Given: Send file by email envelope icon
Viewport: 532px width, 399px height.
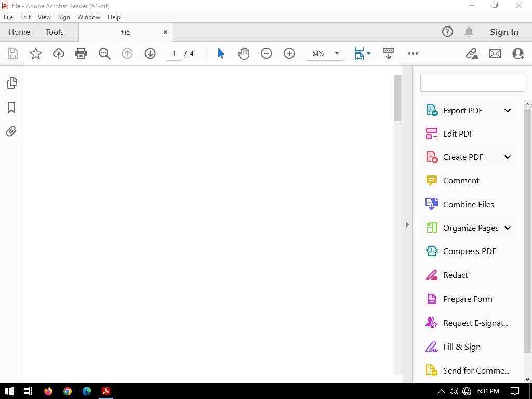Looking at the screenshot, I should (x=495, y=54).
